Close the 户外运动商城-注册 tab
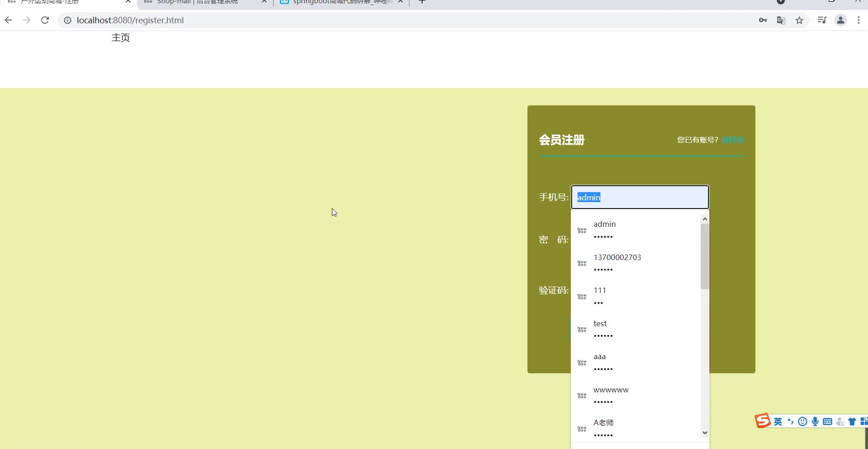Screen dimensions: 868x449 (x=128, y=2)
